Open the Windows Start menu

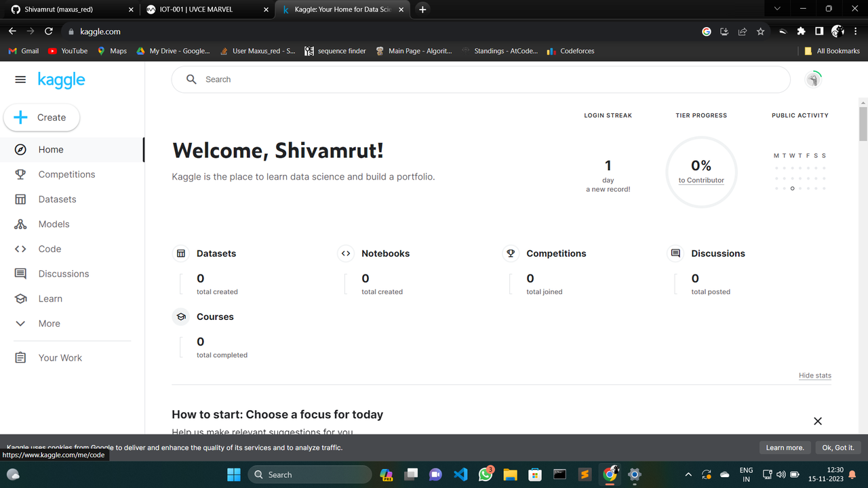tap(233, 474)
